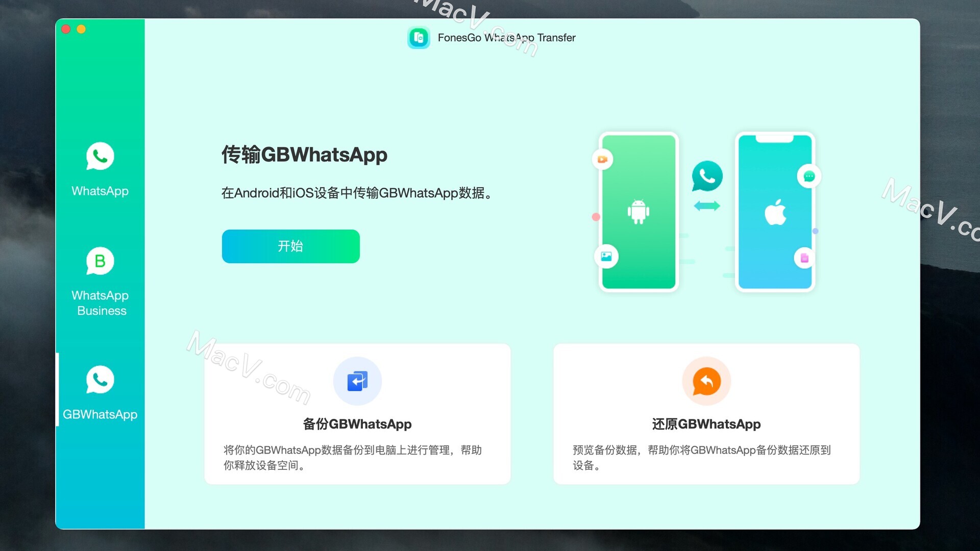The height and width of the screenshot is (551, 980).
Task: Click the WhatsApp bubble icon between phones
Action: (707, 176)
